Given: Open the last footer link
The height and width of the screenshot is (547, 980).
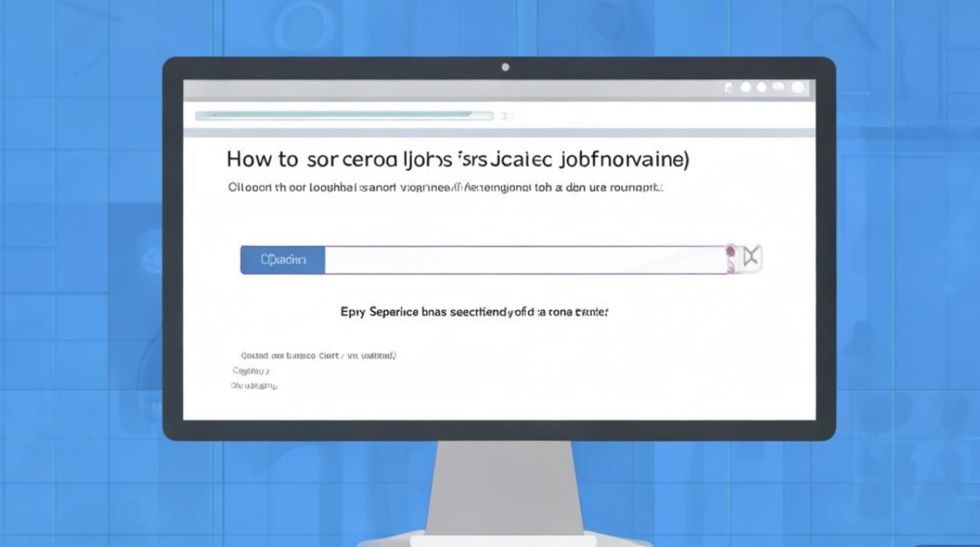Looking at the screenshot, I should (x=254, y=385).
